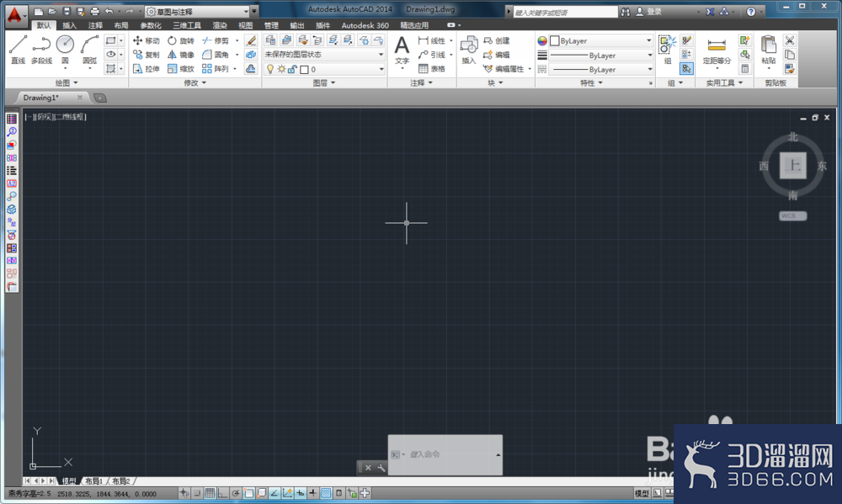Toggle Ortho mode in status bar
The width and height of the screenshot is (842, 504).
[x=222, y=493]
